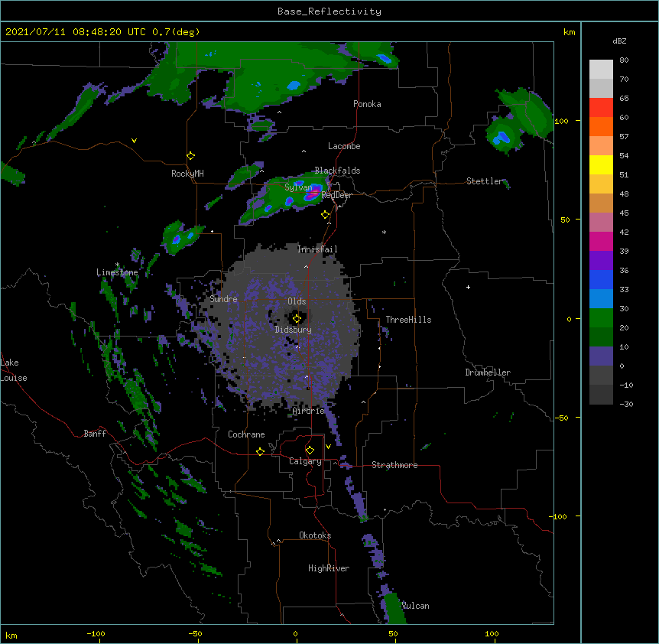Click the RockyMH label
This screenshot has height=644, width=659.
click(187, 174)
